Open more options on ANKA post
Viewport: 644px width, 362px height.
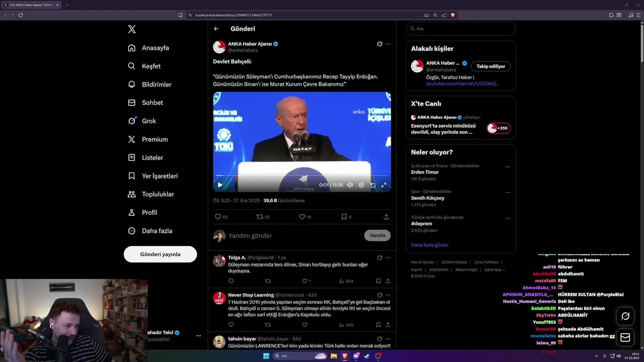[388, 44]
